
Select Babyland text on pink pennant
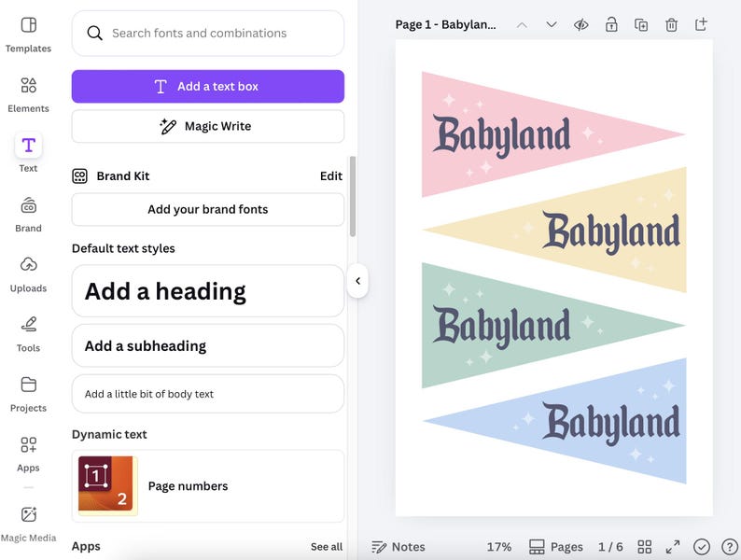coord(501,136)
